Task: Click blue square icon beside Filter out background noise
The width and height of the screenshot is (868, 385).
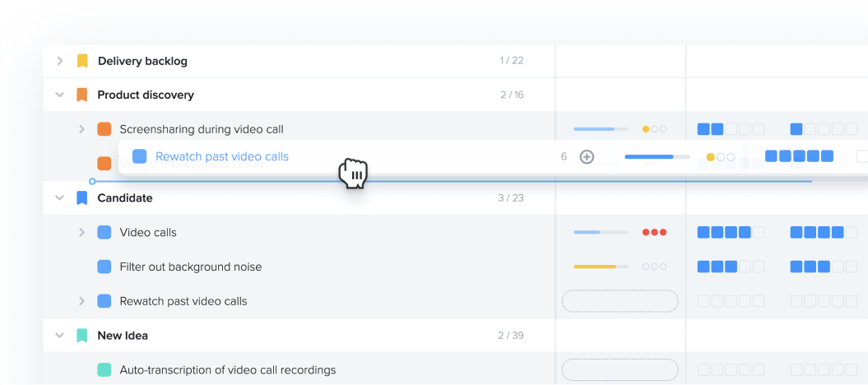Action: pos(104,267)
